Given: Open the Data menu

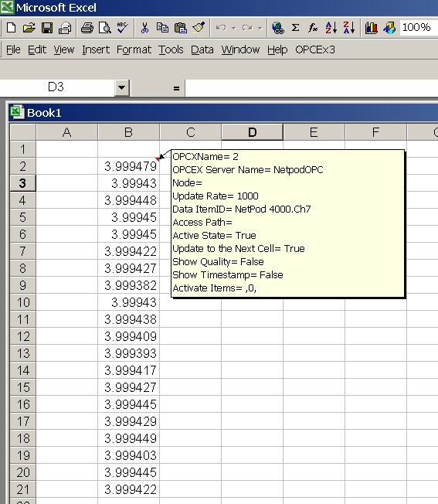Looking at the screenshot, I should coord(202,49).
